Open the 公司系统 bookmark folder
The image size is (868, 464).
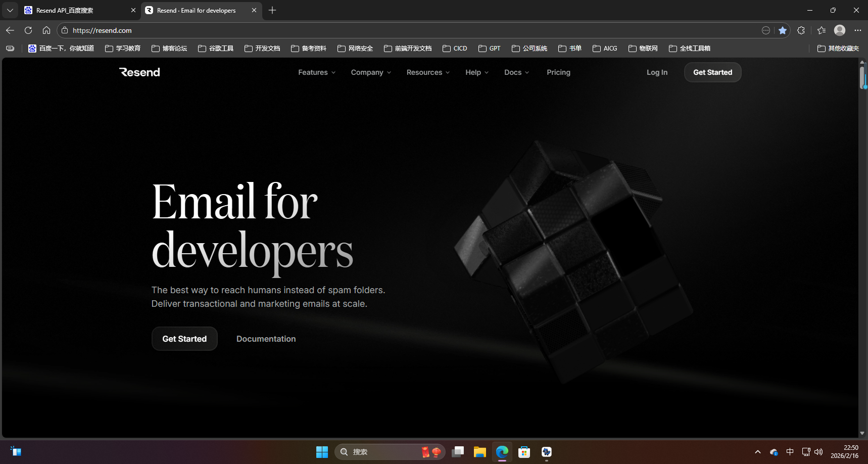click(529, 49)
